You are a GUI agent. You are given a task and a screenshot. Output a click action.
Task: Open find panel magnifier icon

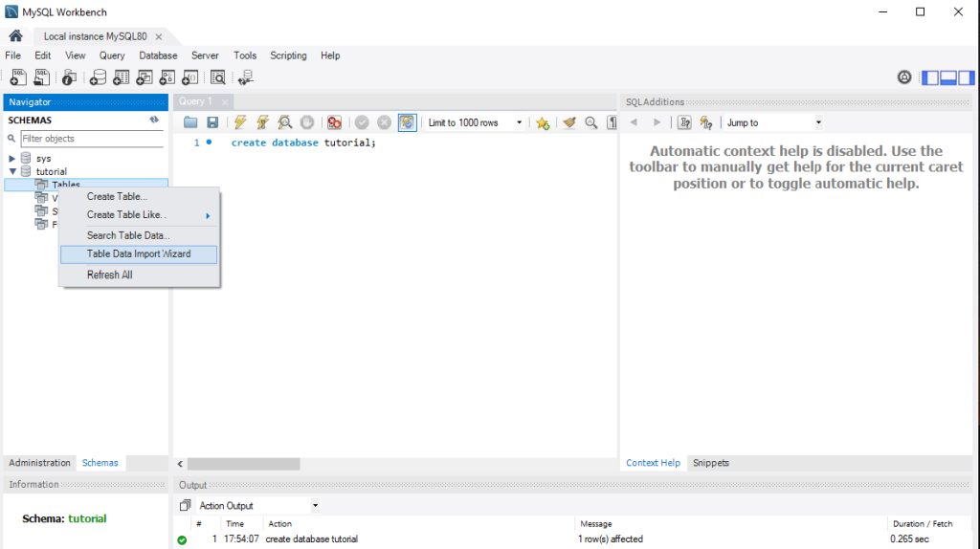pos(590,123)
